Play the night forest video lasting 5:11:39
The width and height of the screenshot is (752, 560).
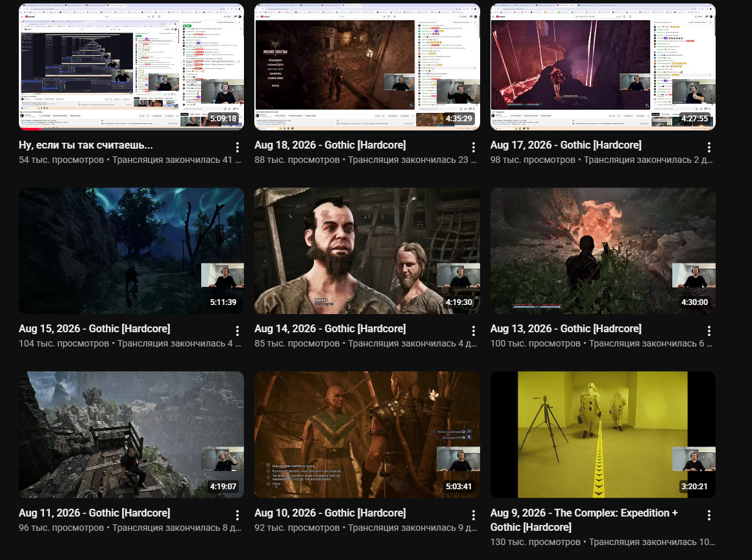coord(132,250)
